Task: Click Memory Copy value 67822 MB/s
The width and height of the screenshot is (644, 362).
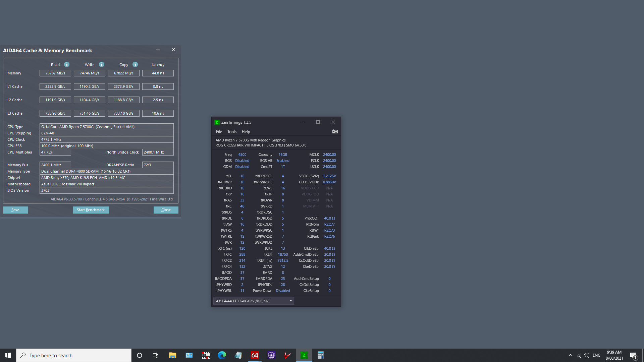Action: [124, 73]
